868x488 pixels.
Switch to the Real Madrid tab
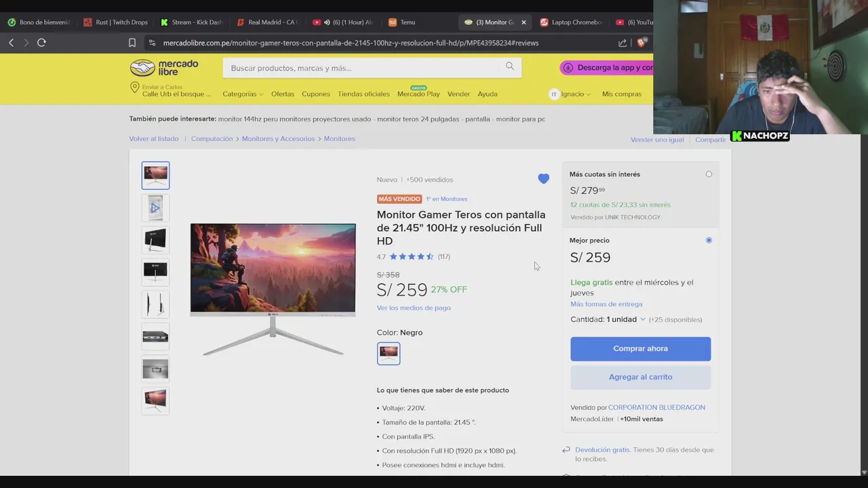(267, 22)
